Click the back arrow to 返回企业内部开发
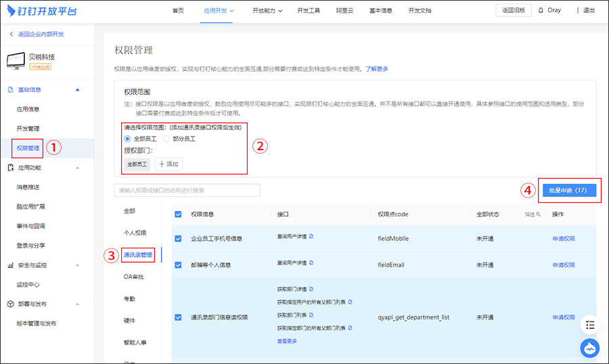The image size is (609, 364). tap(11, 34)
